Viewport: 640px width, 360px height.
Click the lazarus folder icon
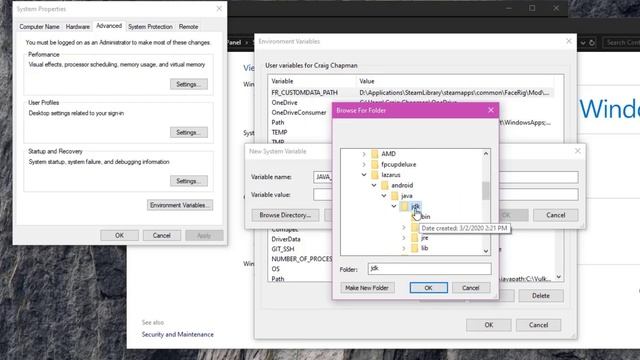(375, 175)
